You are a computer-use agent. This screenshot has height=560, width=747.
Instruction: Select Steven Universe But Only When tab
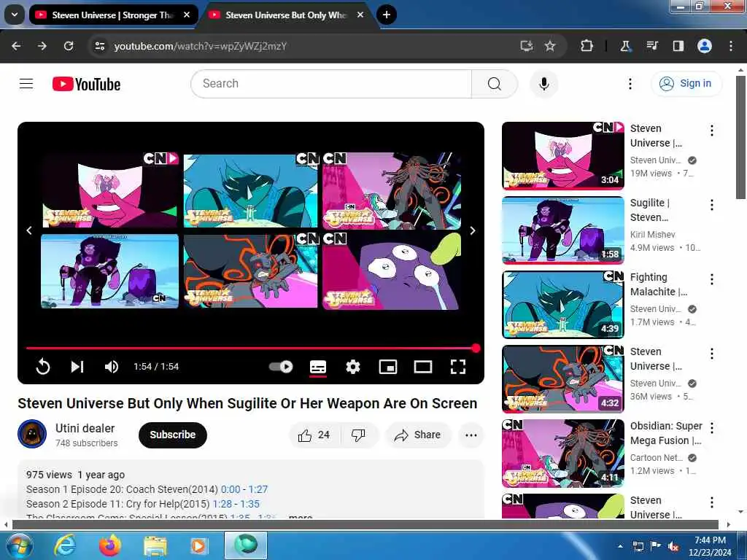[285, 15]
